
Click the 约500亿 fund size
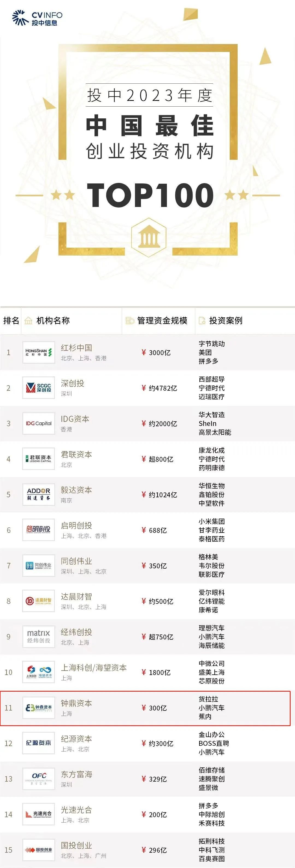pyautogui.click(x=161, y=601)
